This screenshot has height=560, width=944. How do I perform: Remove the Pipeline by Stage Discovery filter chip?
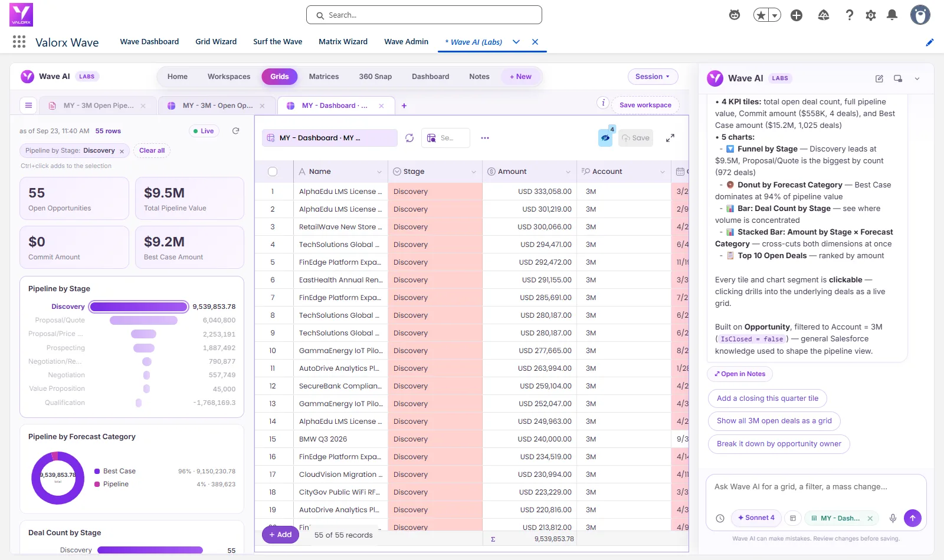click(122, 151)
